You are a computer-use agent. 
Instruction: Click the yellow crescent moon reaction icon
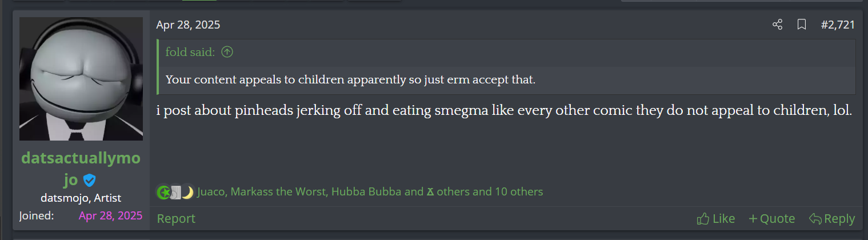click(x=187, y=192)
